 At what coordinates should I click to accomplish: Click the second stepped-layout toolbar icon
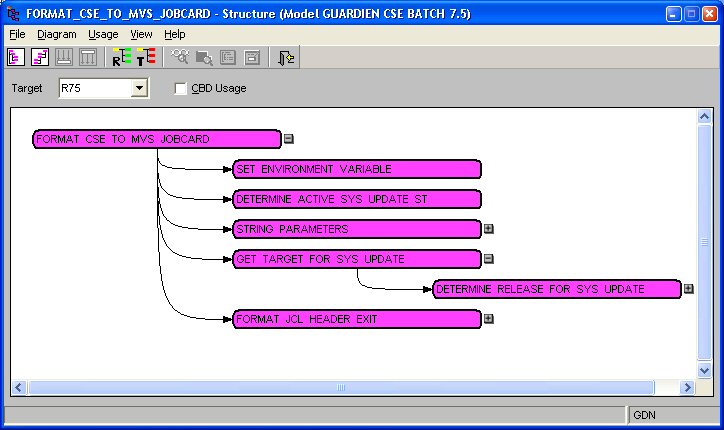pyautogui.click(x=40, y=58)
